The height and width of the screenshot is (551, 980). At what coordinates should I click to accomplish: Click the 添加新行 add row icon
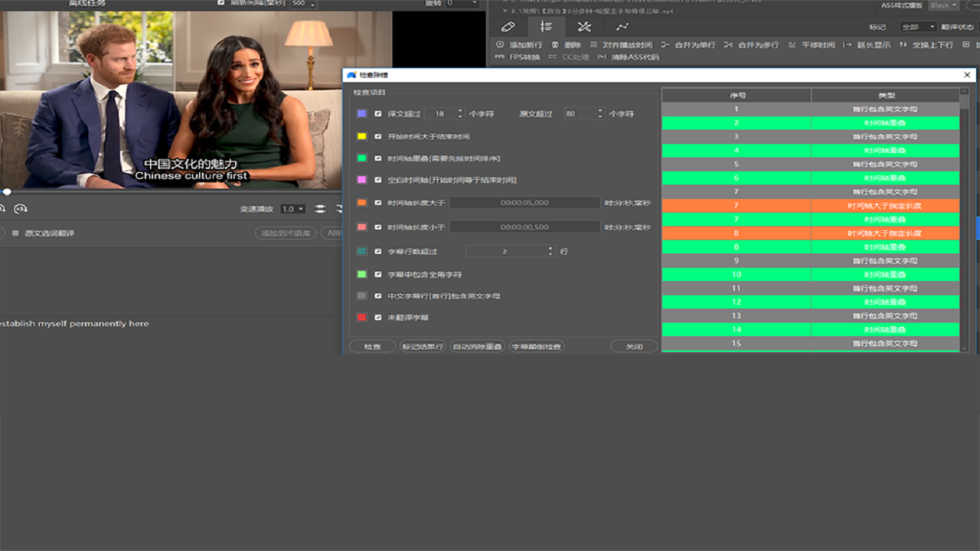point(501,45)
